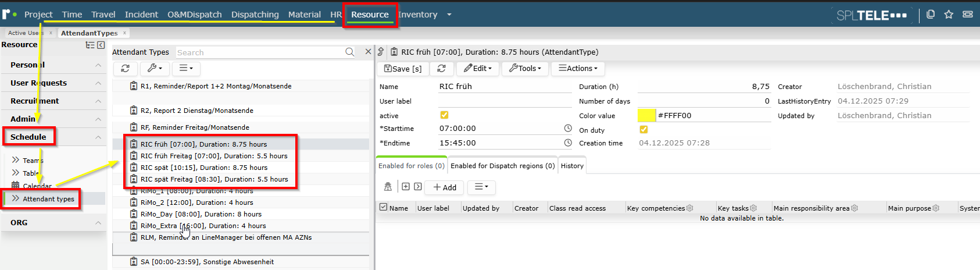This screenshot has width=980, height=270.
Task: Click clipboard icon of SA Sonstige Abwesenheit row
Action: click(x=134, y=262)
